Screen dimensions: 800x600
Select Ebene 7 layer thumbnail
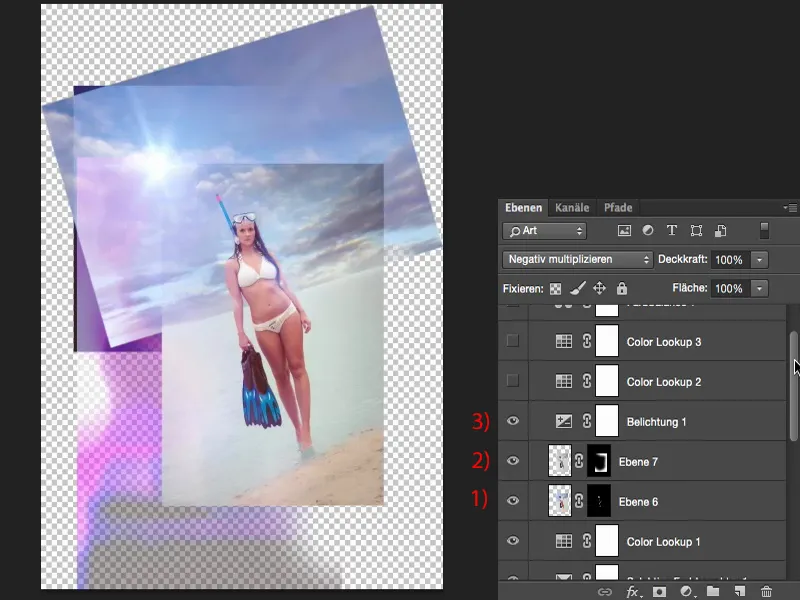(560, 461)
